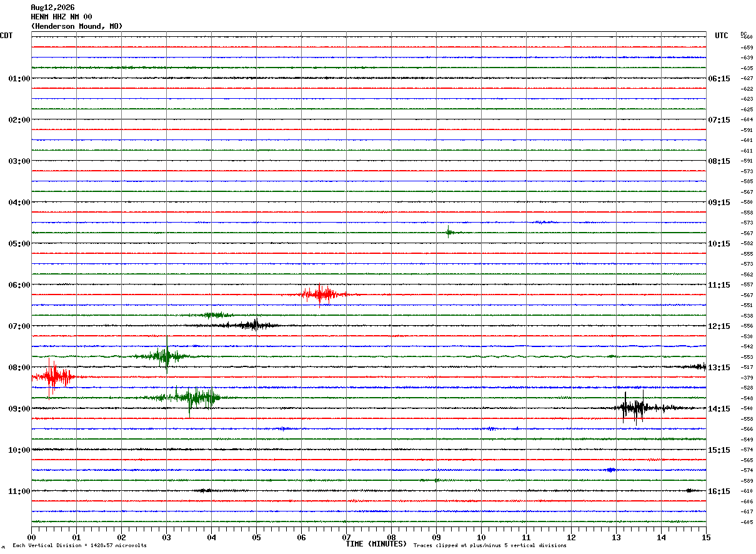The height and width of the screenshot is (554, 756).
Task: Click the HENM HHZ NM 00 station header
Action: pos(61,17)
